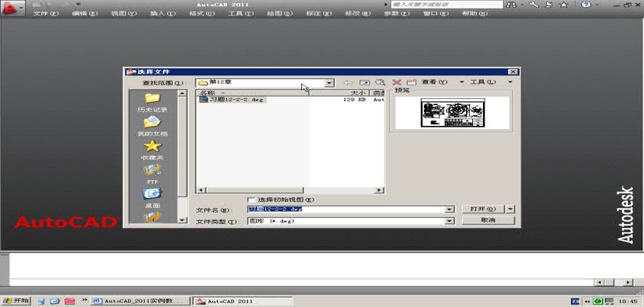Image resolution: width=644 pixels, height=307 pixels.
Task: Click the 开始 Start button
Action: pos(15,301)
